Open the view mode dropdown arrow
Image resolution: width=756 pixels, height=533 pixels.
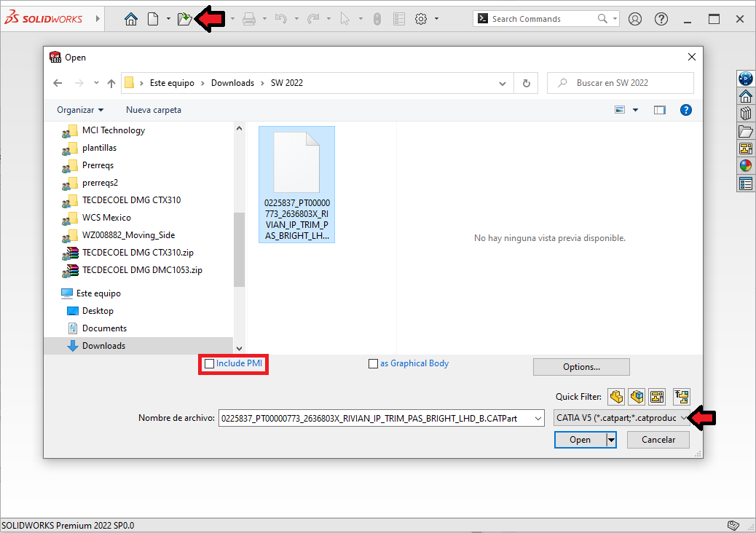click(636, 110)
